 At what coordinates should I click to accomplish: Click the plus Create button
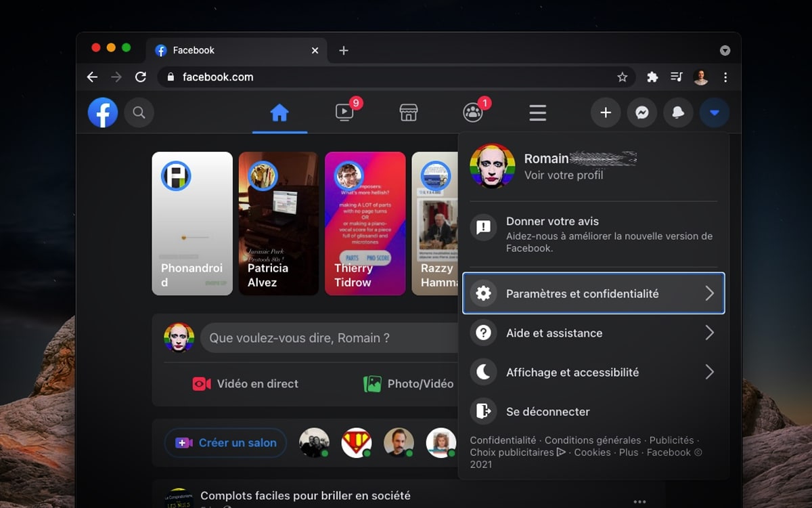606,112
